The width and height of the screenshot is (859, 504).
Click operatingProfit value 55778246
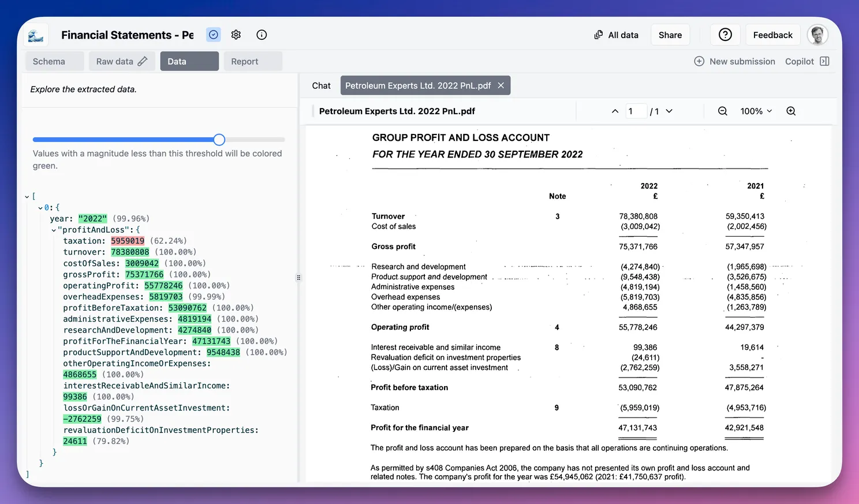(x=163, y=285)
